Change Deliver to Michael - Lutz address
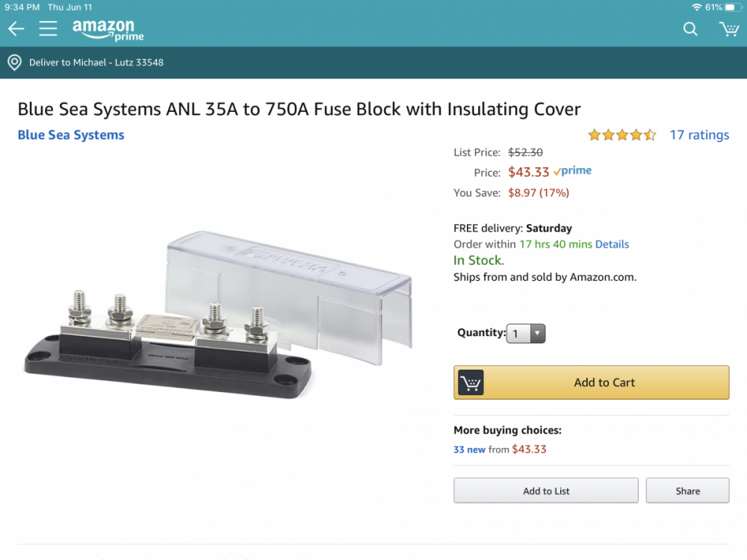747x560 pixels. click(96, 63)
